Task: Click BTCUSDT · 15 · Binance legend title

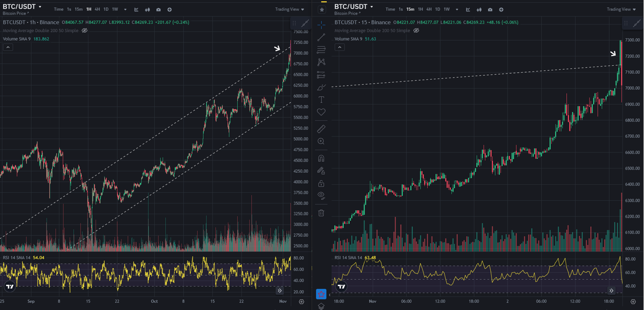Action: [x=362, y=22]
